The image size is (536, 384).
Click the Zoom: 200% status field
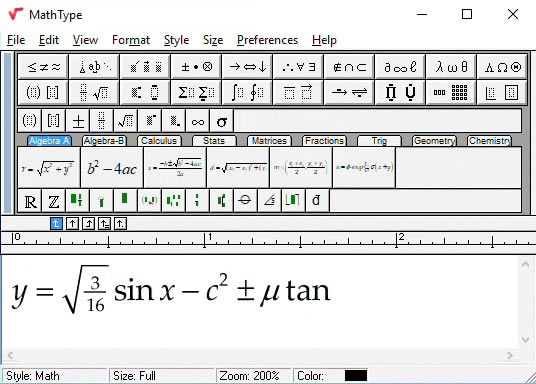254,375
